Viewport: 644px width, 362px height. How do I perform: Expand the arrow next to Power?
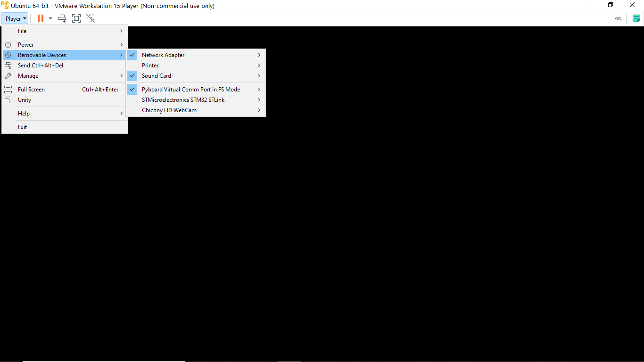pyautogui.click(x=121, y=45)
